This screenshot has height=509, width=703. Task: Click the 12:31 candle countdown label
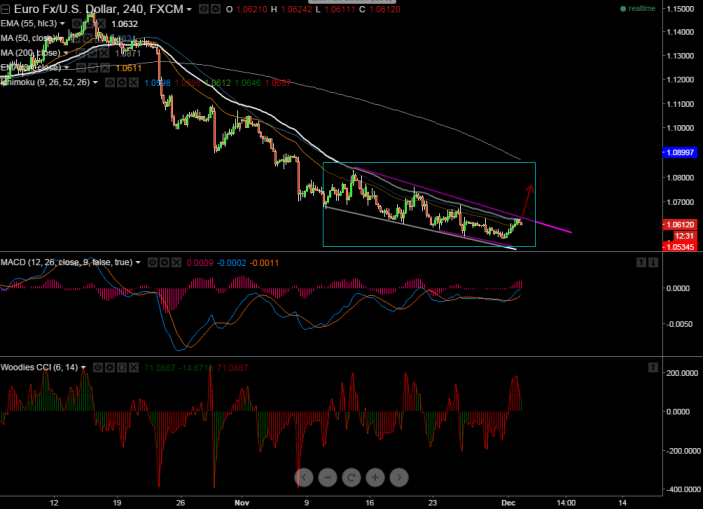point(684,236)
